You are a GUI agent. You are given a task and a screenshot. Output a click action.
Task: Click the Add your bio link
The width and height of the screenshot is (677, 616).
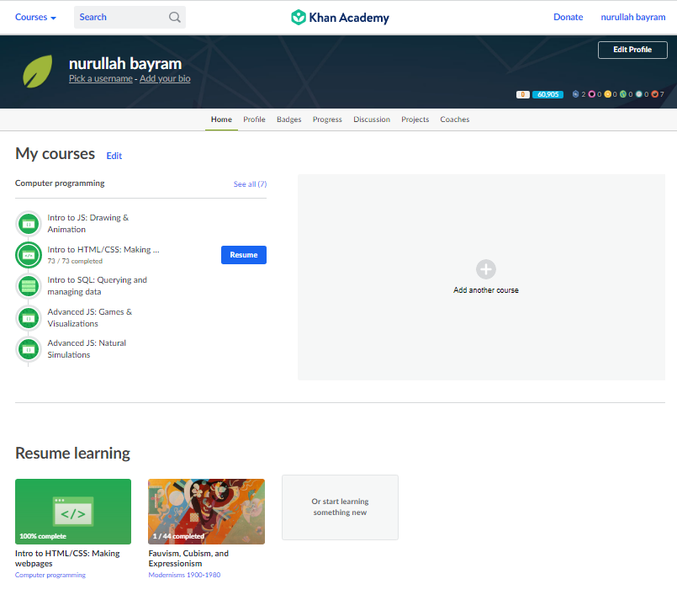tap(165, 78)
